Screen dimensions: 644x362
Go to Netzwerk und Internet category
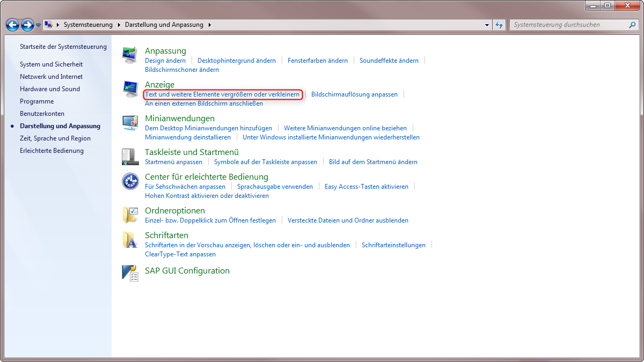click(51, 77)
